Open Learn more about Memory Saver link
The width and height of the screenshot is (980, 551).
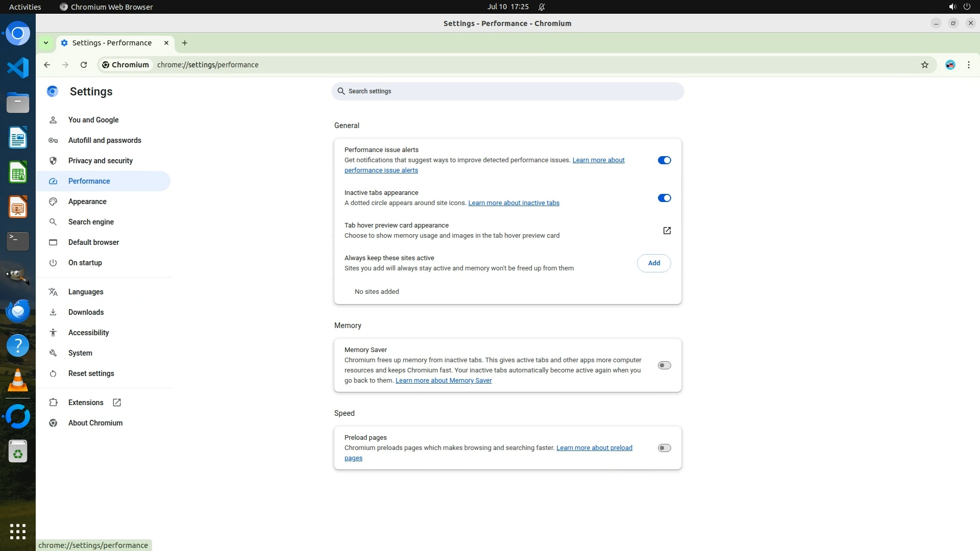[x=444, y=381]
